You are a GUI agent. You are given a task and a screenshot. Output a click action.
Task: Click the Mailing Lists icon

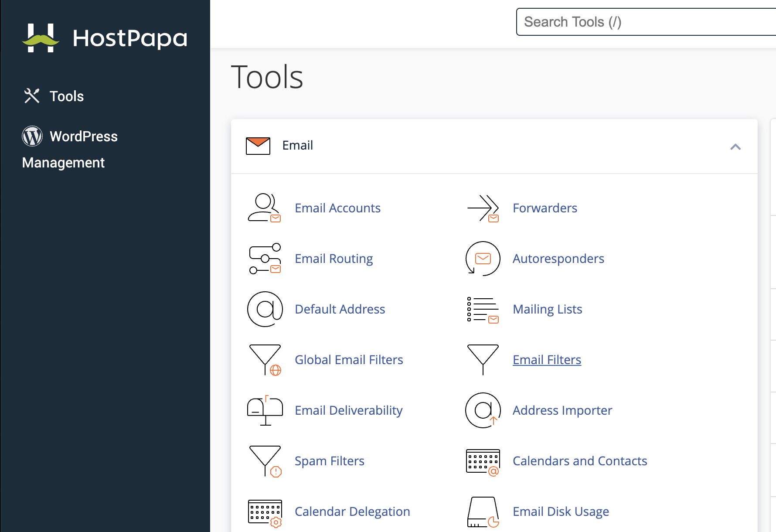coord(483,310)
